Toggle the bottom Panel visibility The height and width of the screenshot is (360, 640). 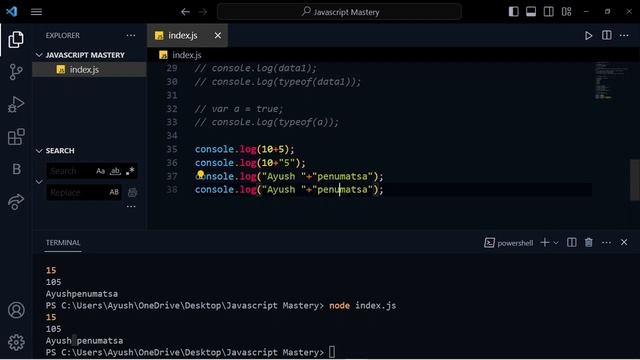(531, 12)
